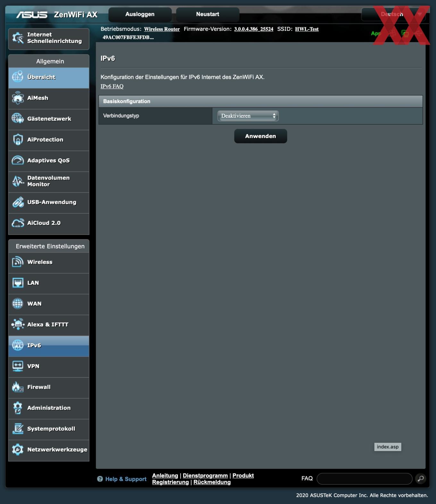
Task: Open the Systemprotokoll menu entry
Action: click(x=49, y=430)
